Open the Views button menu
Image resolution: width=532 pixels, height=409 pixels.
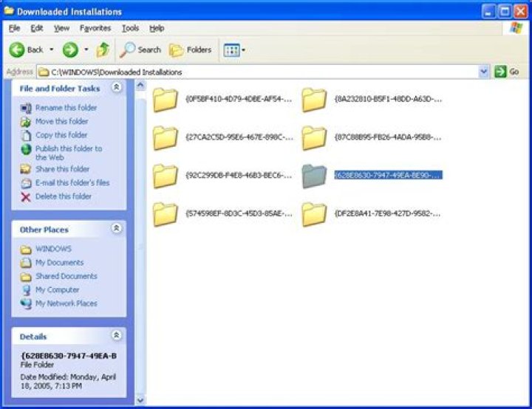(x=234, y=50)
